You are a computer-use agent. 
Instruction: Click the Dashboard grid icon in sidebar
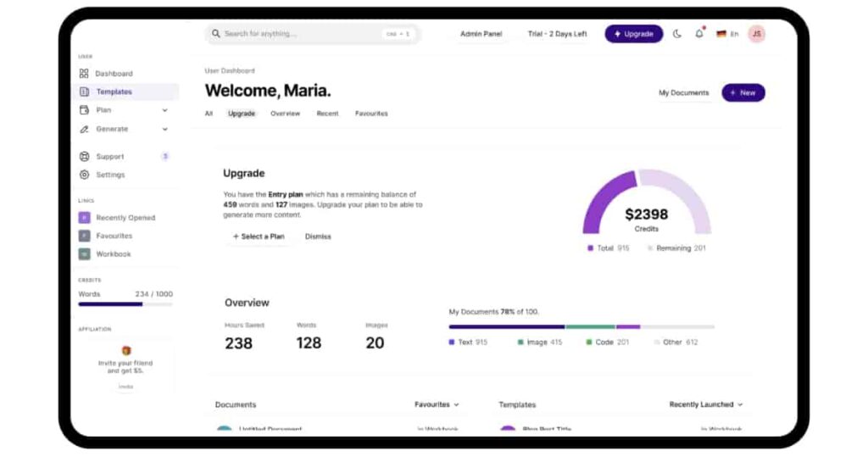[x=84, y=74]
